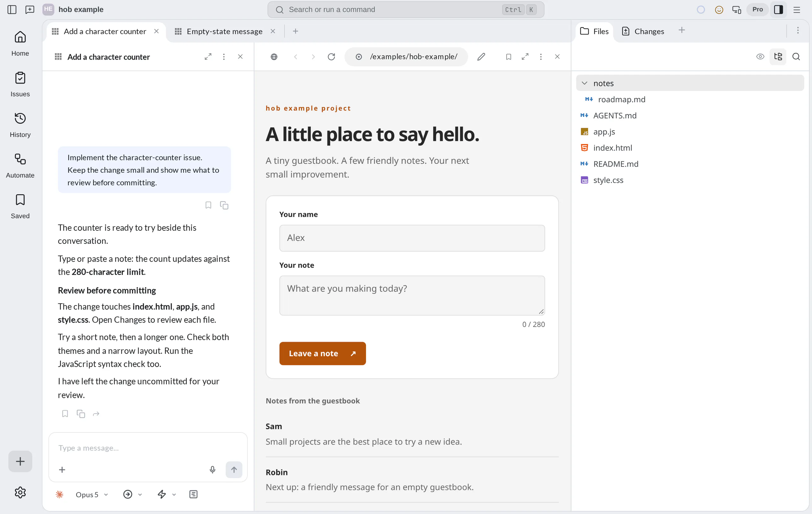
Task: Open the chat pane more options menu
Action: (224, 57)
